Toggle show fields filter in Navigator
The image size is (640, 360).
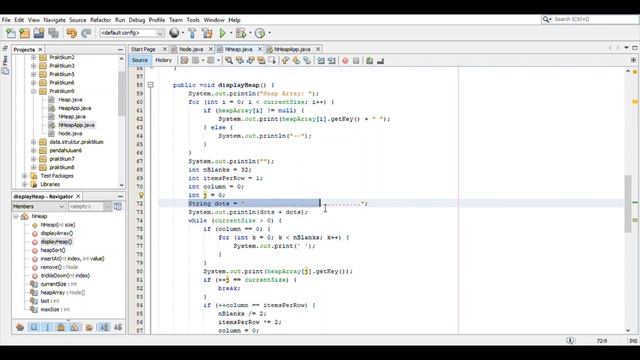click(x=34, y=327)
